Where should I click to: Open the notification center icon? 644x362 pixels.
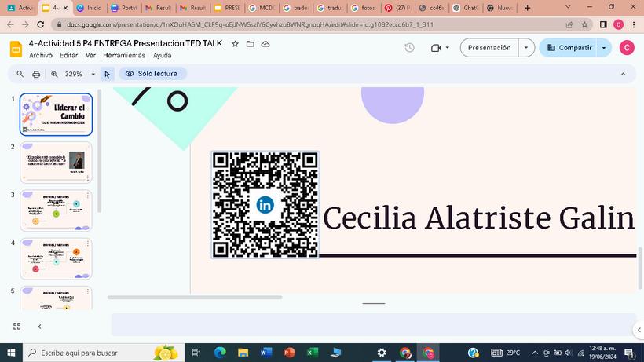(x=629, y=353)
